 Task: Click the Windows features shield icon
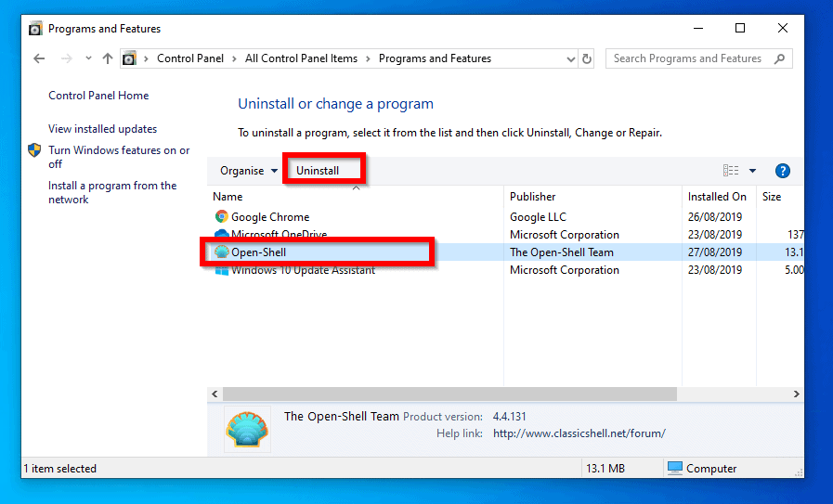34,150
